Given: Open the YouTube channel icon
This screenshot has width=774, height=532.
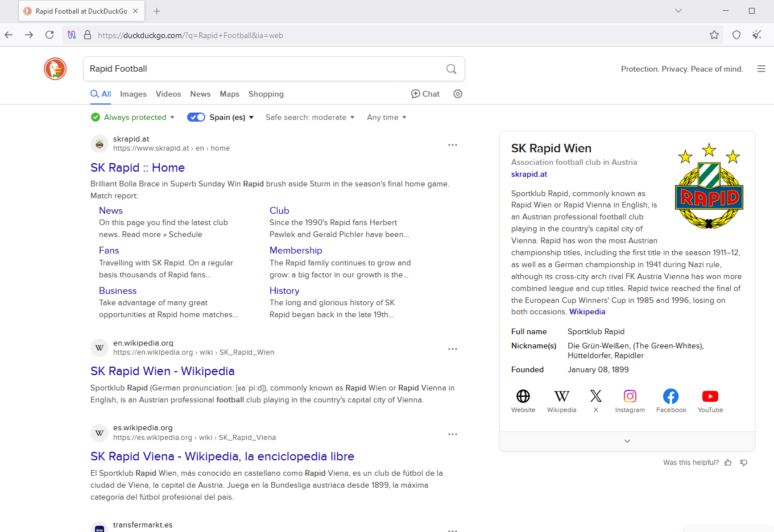Looking at the screenshot, I should [x=710, y=401].
